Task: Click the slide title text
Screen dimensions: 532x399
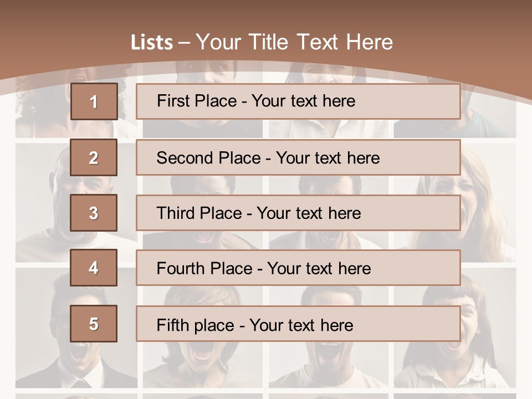Action: pyautogui.click(x=262, y=42)
